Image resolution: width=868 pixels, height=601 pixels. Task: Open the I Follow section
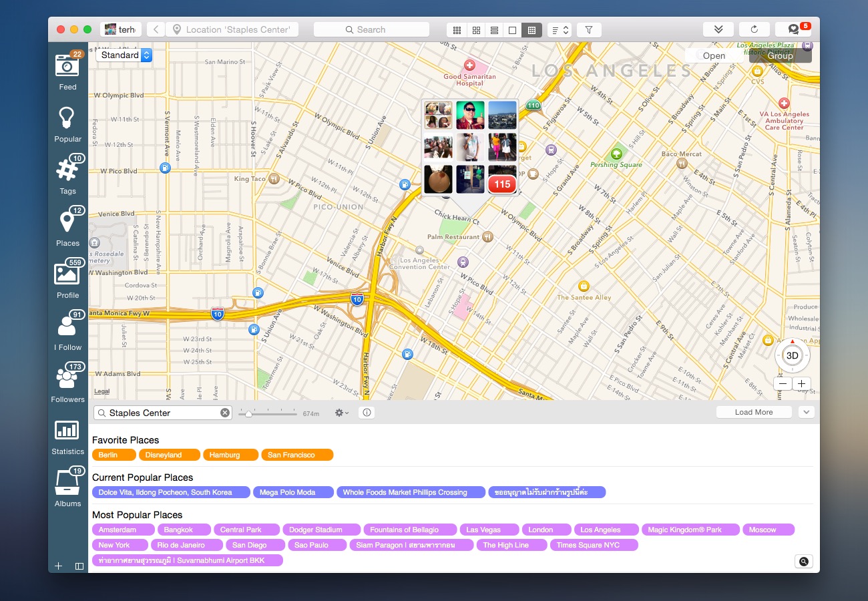(67, 331)
